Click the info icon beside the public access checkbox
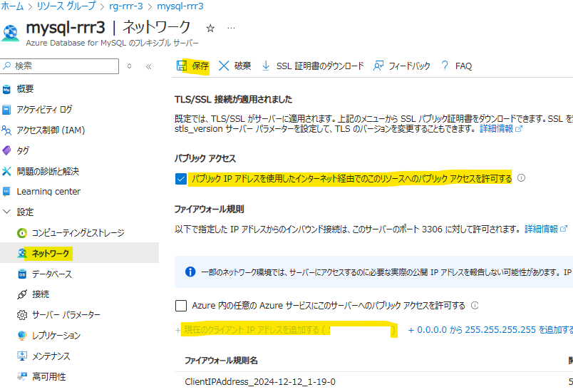This screenshot has width=573, height=392. coord(522,178)
